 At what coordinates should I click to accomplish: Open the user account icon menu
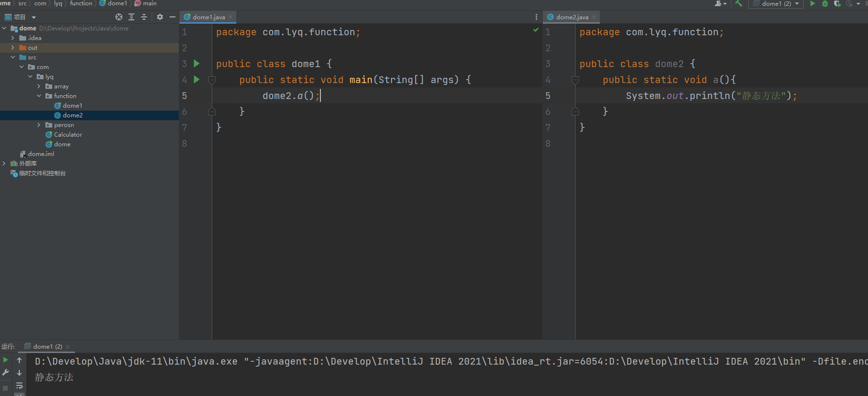720,3
